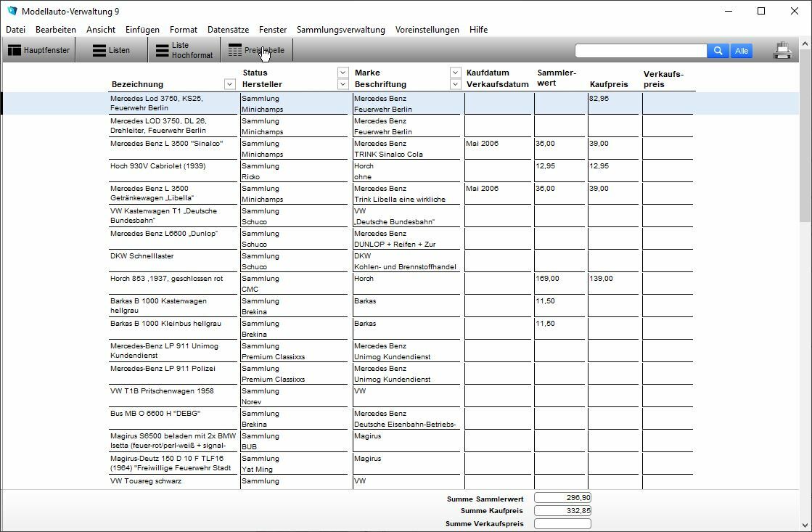Open the Hersteller column dropdown
812x532 pixels.
343,84
